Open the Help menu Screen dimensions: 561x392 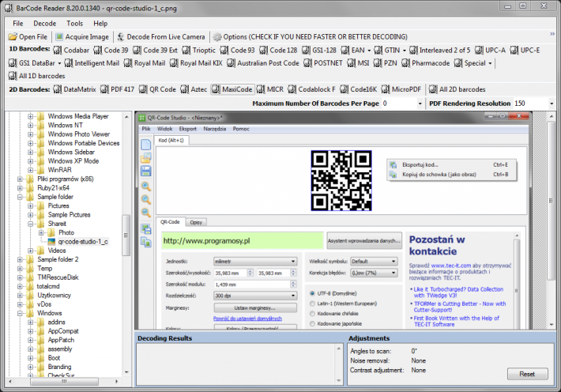(x=100, y=23)
